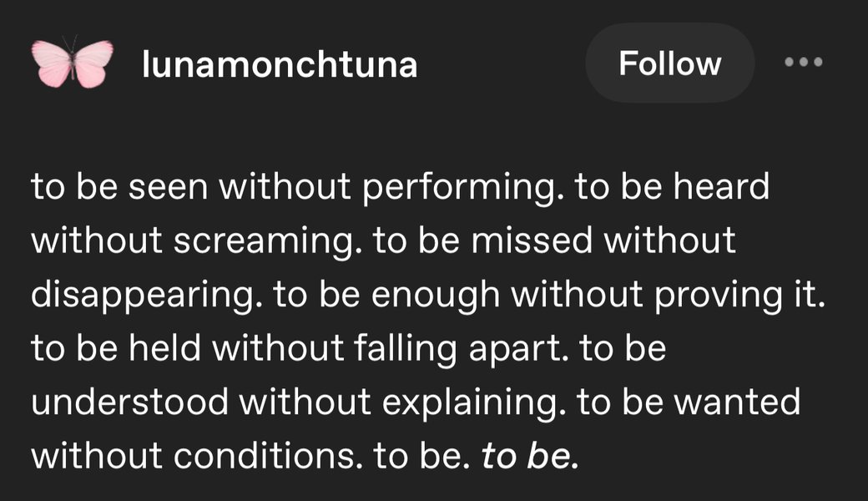Click the words "proving it" in the post
This screenshot has height=501, width=868.
coord(739,296)
